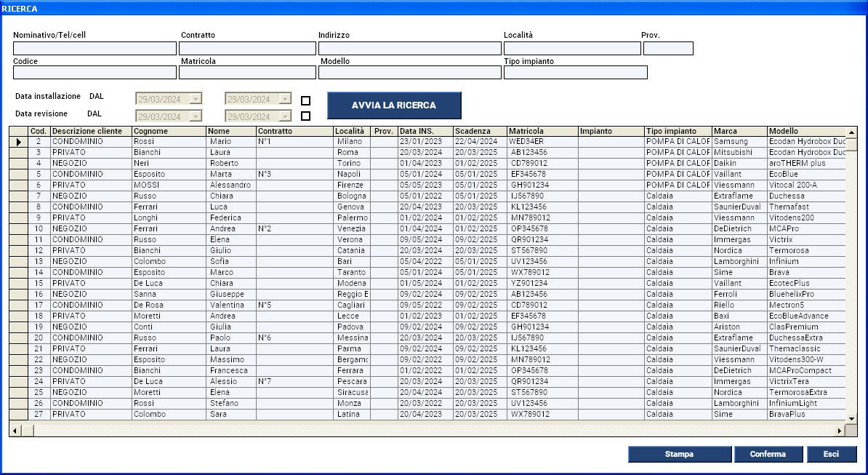This screenshot has height=475, width=868.
Task: Click the Cognome column header
Action: tap(169, 131)
